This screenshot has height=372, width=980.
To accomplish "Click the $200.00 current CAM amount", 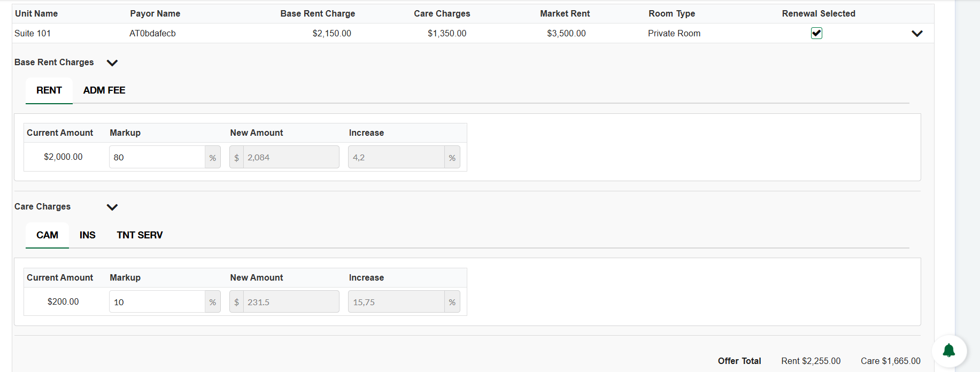I will tap(63, 301).
